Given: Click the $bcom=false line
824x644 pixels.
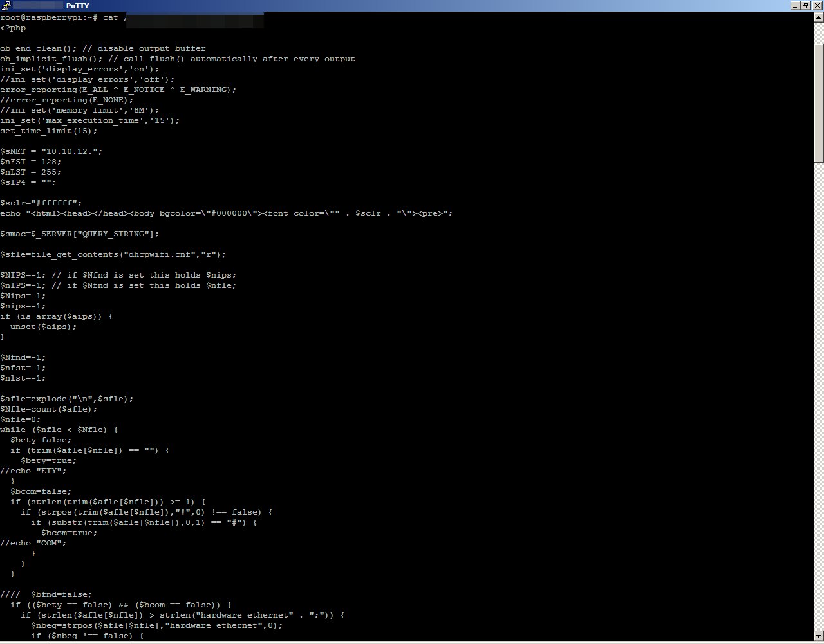Looking at the screenshot, I should (41, 491).
